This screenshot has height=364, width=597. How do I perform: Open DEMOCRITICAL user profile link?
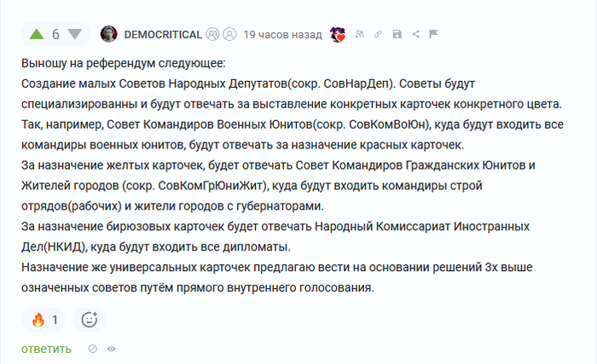pos(163,34)
